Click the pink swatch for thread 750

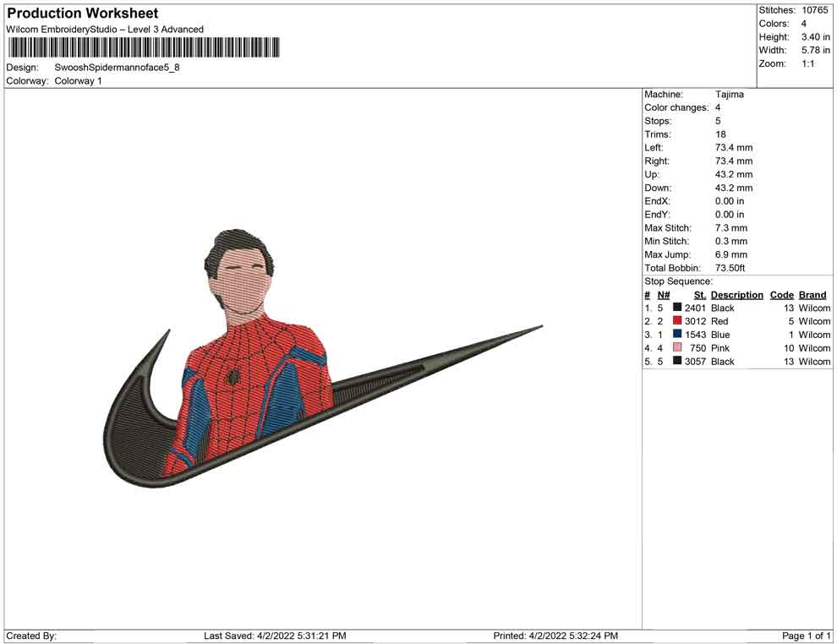click(677, 347)
